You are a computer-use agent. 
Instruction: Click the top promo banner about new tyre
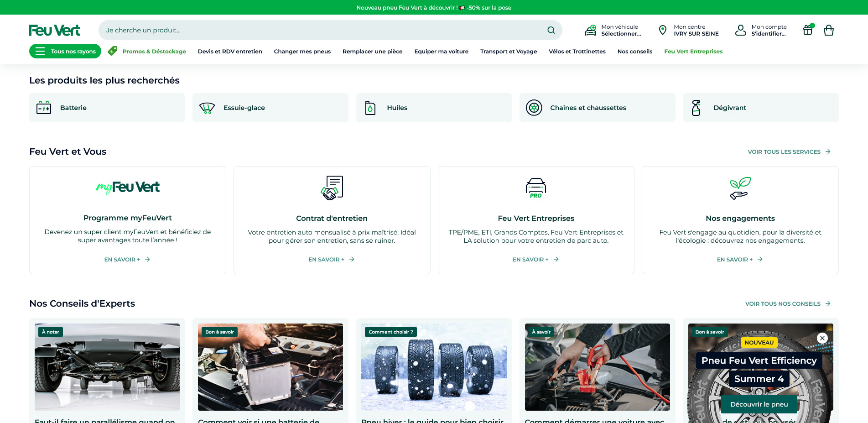point(434,7)
